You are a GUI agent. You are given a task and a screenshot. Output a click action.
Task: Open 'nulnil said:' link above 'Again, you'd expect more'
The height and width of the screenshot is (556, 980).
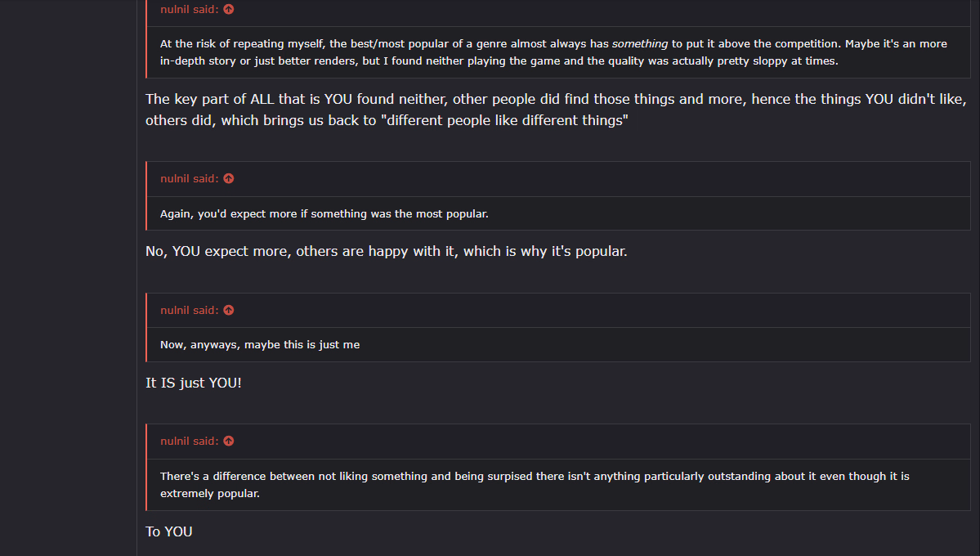pos(190,179)
